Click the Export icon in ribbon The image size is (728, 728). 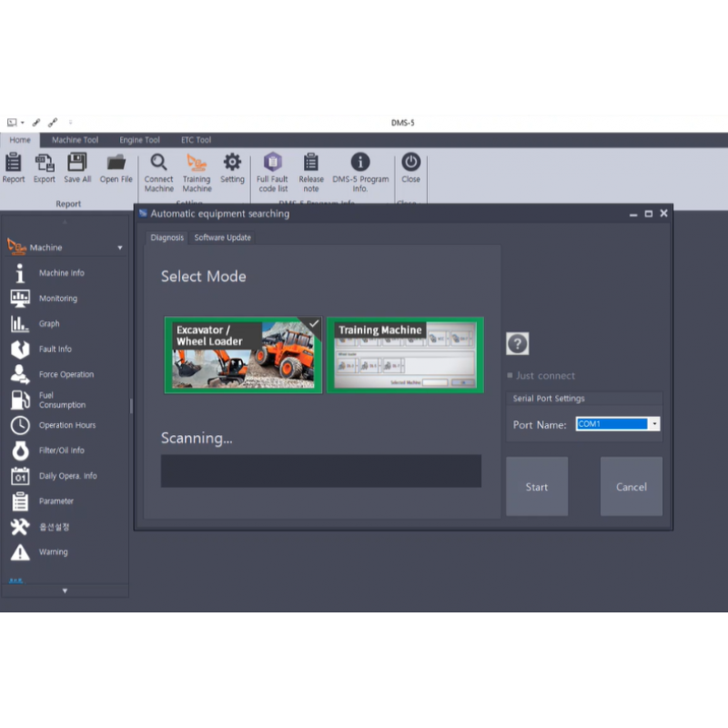coord(45,163)
